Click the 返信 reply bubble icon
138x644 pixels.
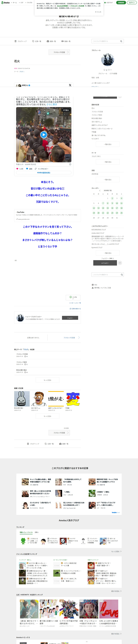[x=27, y=169]
